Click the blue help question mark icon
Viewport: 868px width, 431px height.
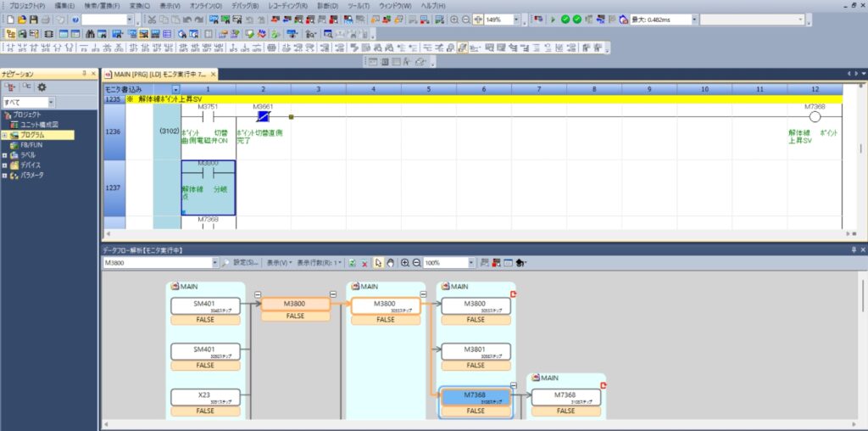75,19
